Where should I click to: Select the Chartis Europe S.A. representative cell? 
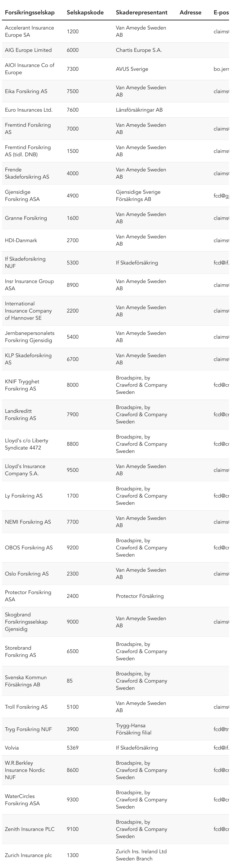click(139, 50)
